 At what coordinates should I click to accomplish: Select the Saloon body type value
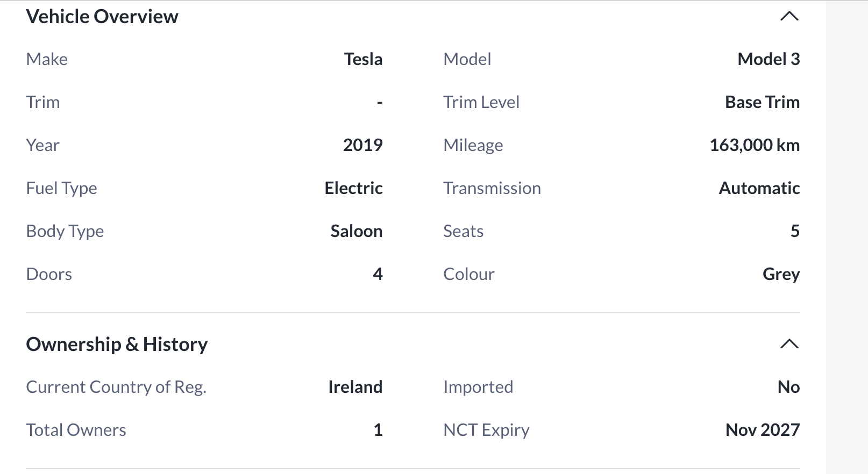[357, 231]
